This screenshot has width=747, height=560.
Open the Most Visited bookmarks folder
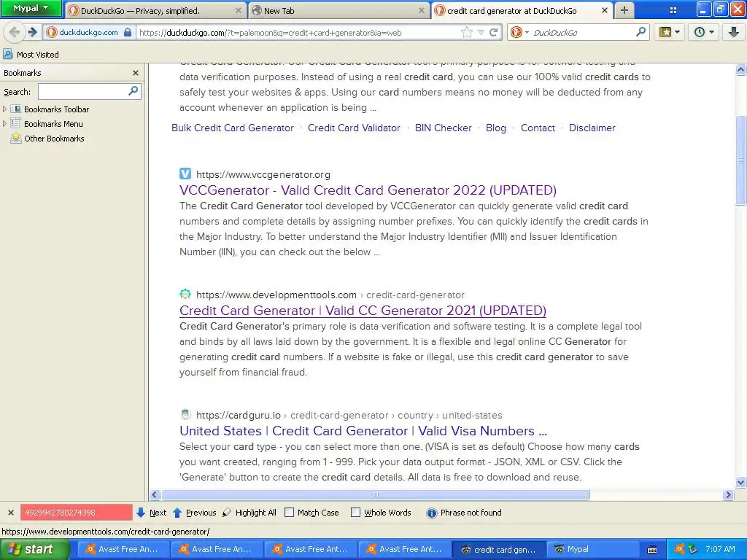[x=31, y=54]
